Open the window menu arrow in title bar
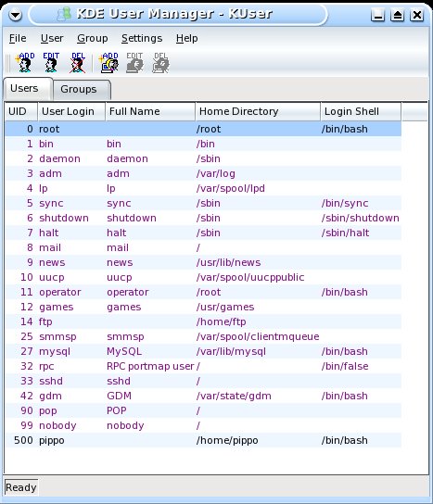 [x=15, y=15]
